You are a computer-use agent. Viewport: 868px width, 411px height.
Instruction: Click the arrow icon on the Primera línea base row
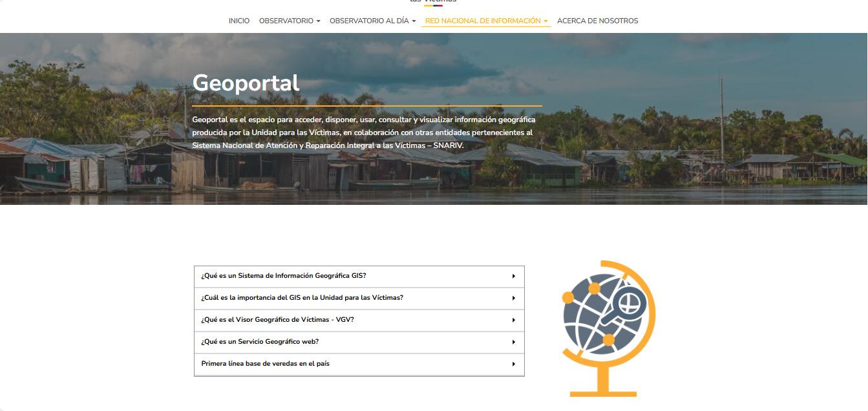coord(513,364)
